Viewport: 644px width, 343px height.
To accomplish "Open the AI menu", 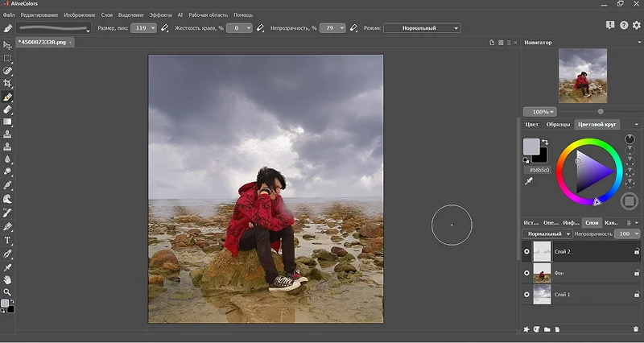I will click(x=180, y=14).
